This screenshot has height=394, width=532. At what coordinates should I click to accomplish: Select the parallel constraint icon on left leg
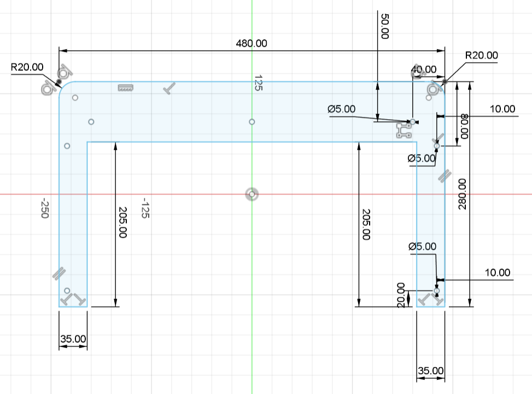(59, 273)
